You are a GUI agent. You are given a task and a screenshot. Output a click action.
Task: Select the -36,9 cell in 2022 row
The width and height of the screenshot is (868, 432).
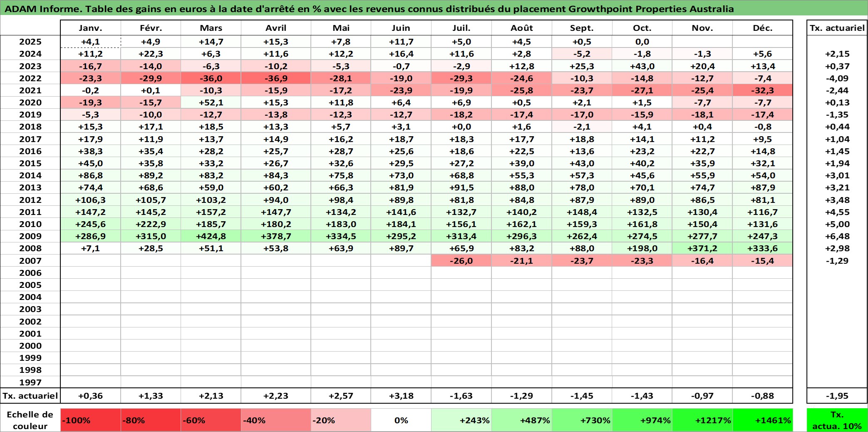(276, 78)
